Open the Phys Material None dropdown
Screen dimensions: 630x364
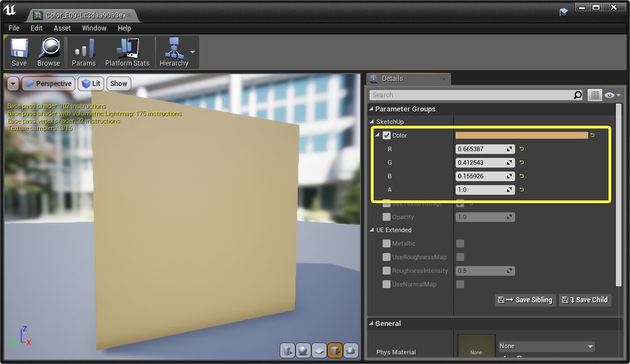545,346
